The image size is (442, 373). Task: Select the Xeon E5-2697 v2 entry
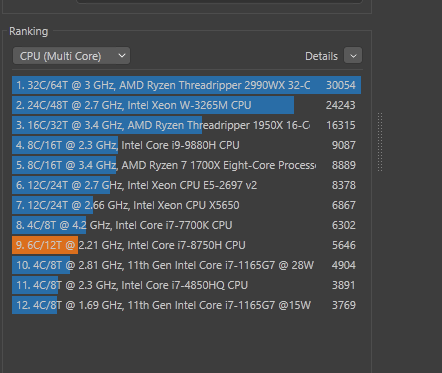click(x=187, y=185)
